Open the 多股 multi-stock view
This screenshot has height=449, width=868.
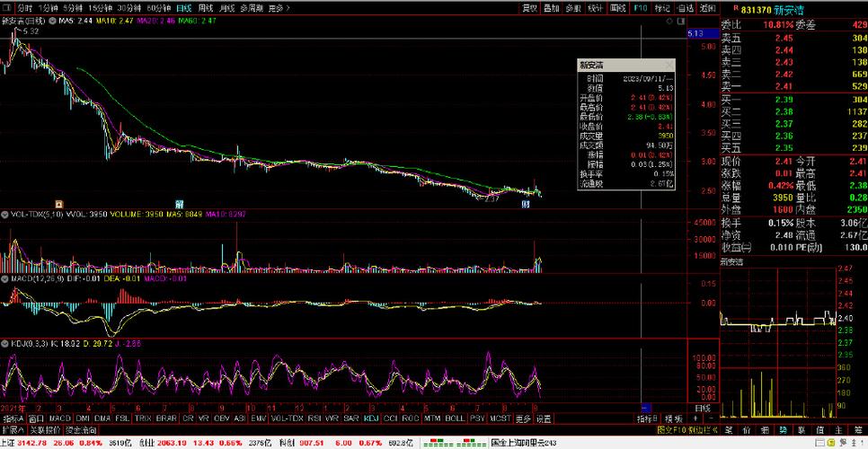573,8
